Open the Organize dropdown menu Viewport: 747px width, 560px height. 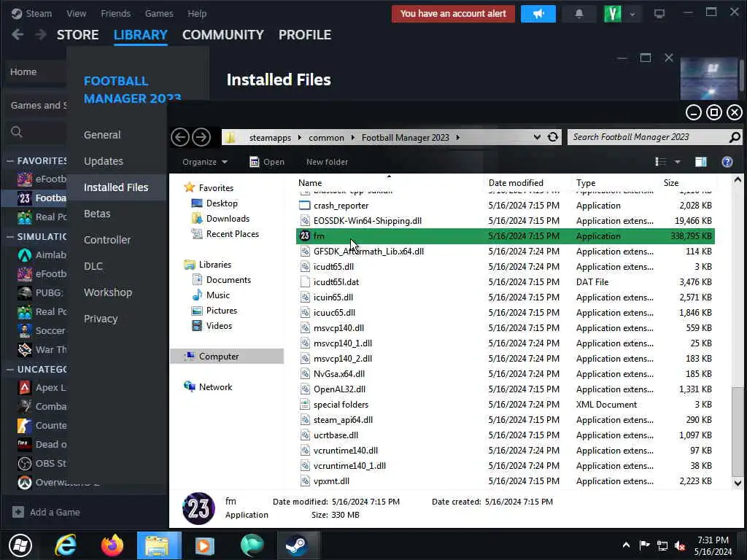(205, 162)
